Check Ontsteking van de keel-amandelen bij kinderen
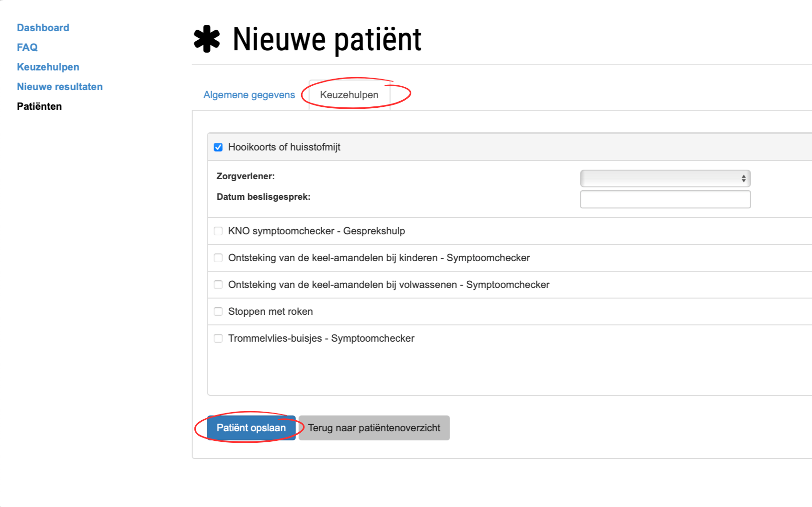This screenshot has height=507, width=812. [218, 258]
